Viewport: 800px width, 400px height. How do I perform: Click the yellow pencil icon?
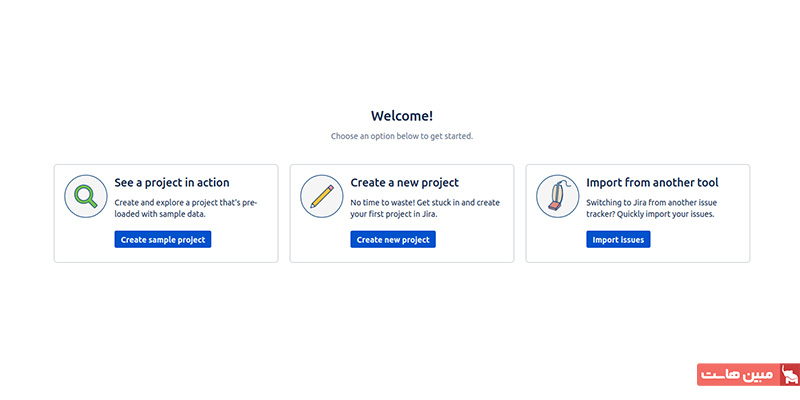tap(321, 196)
